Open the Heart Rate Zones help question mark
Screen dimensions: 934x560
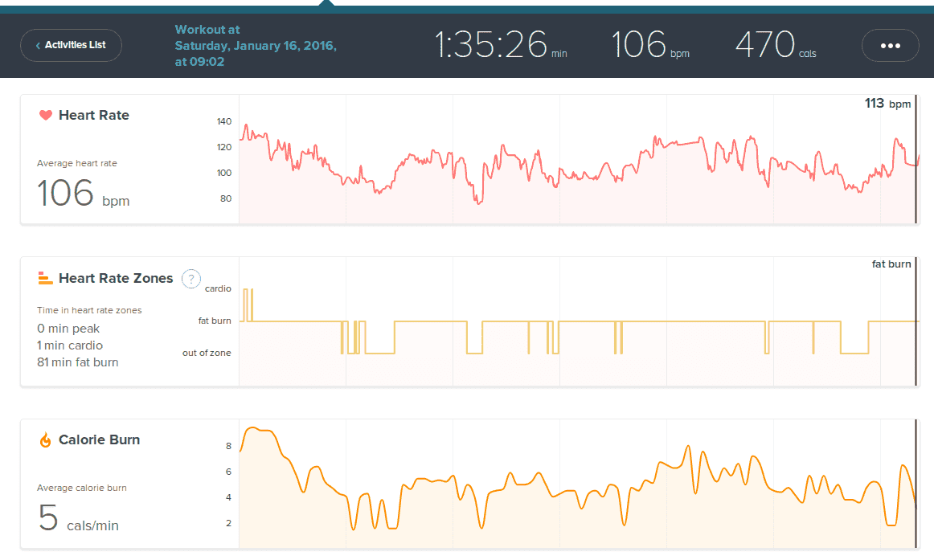tap(190, 279)
